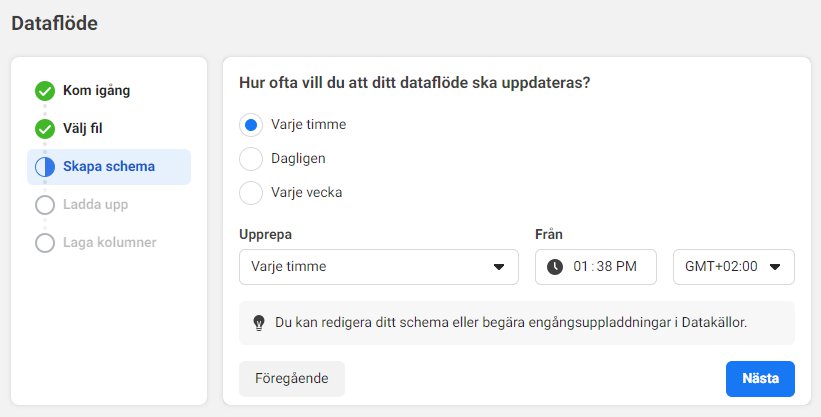Click the arrow on the Upprepa combo box
This screenshot has height=417, width=821.
click(x=499, y=267)
